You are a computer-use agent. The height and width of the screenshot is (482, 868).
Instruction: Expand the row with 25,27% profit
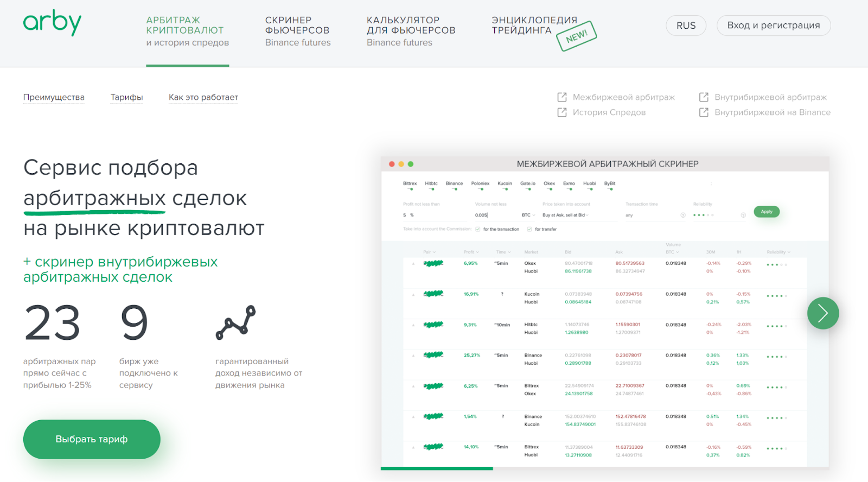413,356
